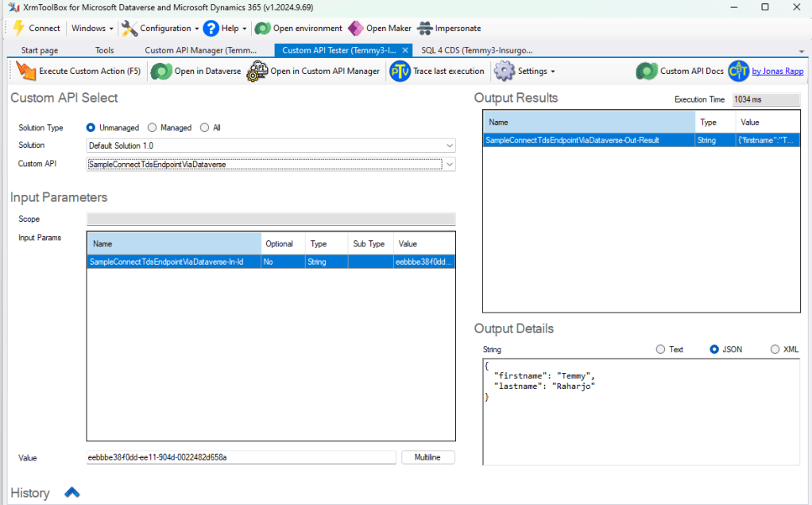Expand Settings dropdown arrow
The height and width of the screenshot is (505, 812).
click(553, 72)
